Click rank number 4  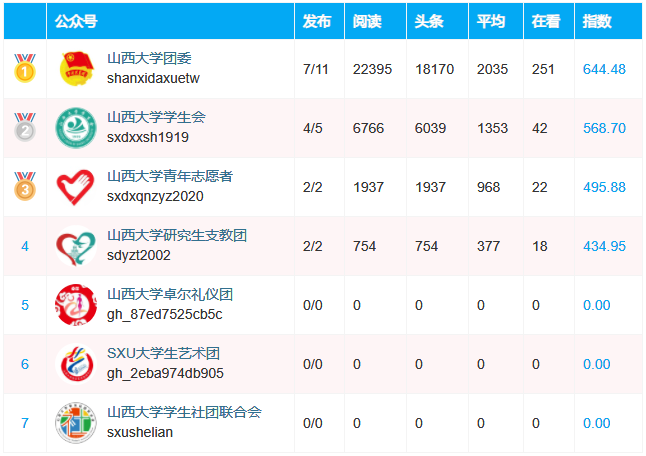[x=25, y=246]
